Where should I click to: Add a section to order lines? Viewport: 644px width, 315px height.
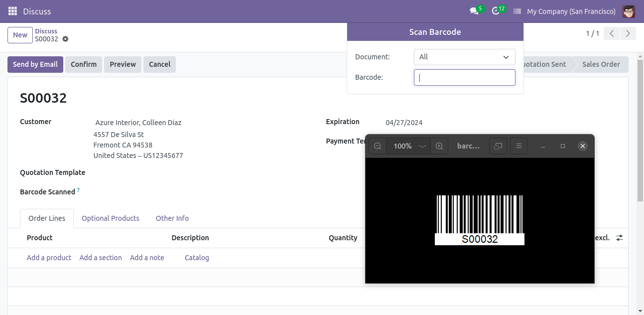[x=101, y=258]
